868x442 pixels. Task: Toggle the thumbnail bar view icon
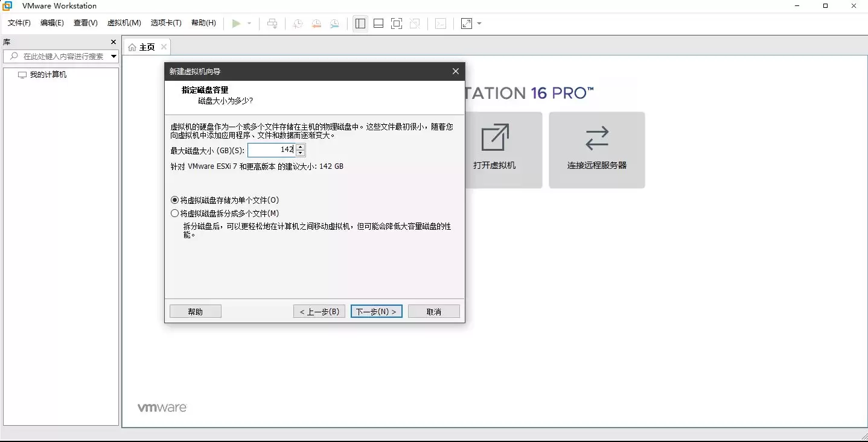(x=378, y=24)
